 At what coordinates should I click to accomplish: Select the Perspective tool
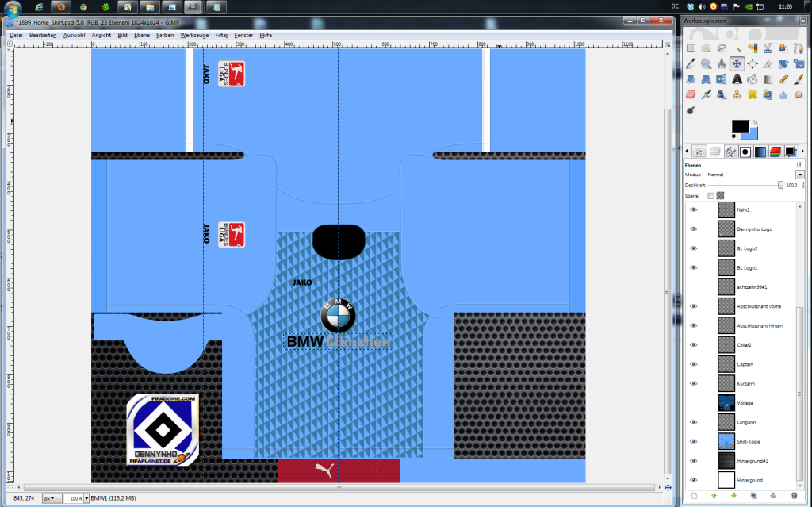[706, 79]
